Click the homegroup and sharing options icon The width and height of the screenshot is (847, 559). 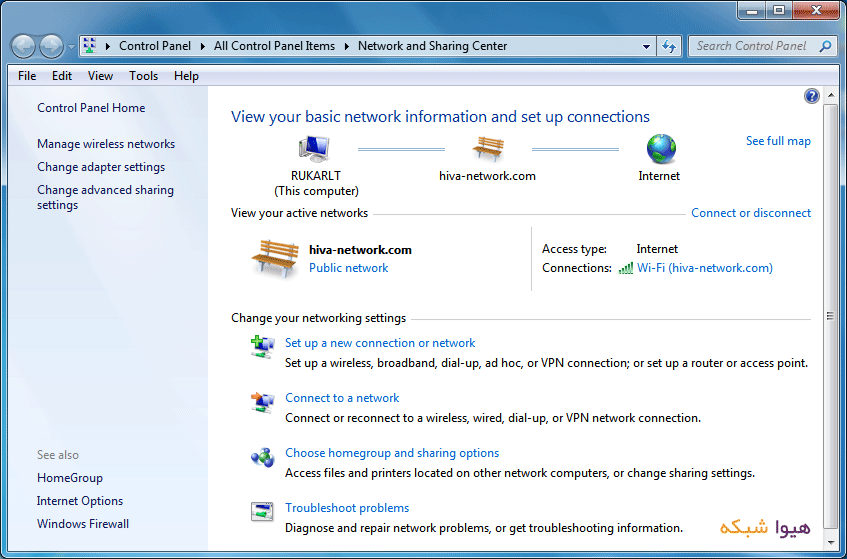point(262,458)
